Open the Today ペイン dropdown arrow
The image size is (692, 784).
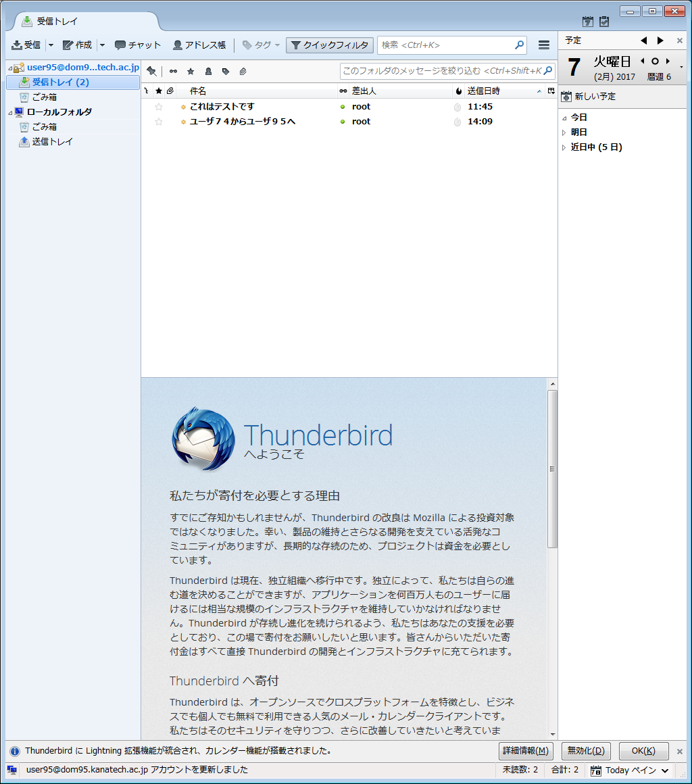(x=665, y=770)
